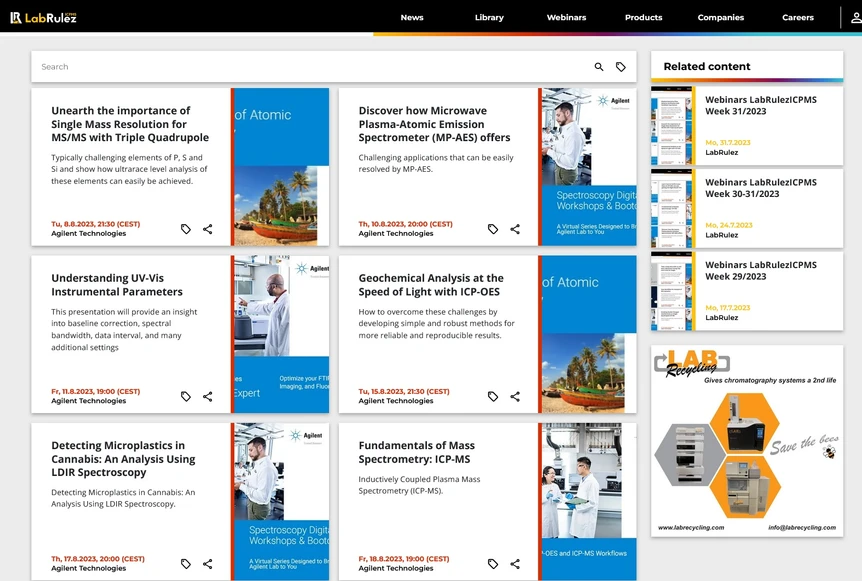Open 'Understanding UV-Vis Instrumental Parameters' title
Viewport: 862px width, 581px height.
[x=117, y=285]
